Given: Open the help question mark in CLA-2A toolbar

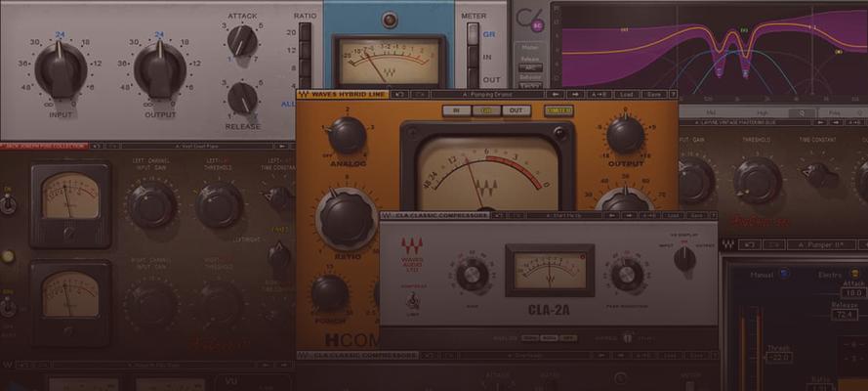Looking at the screenshot, I should tap(713, 215).
